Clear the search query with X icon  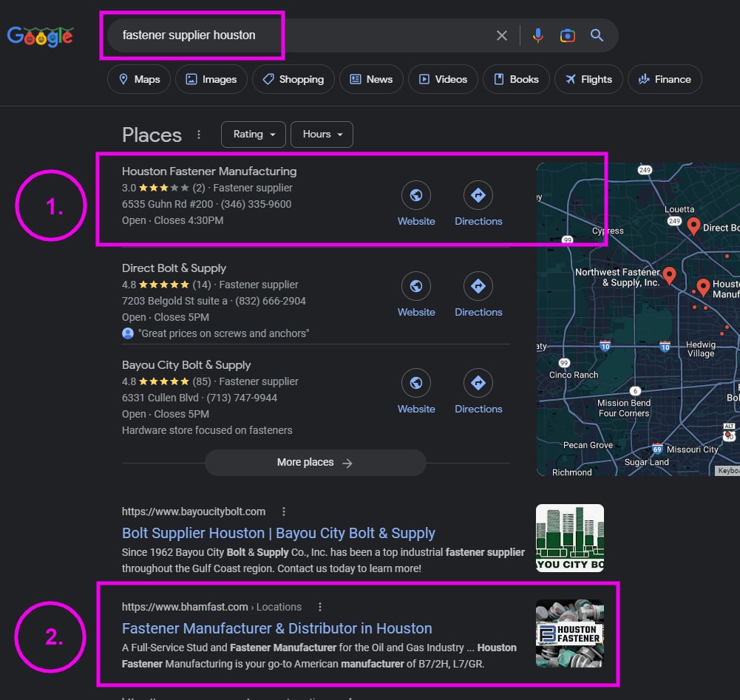coord(502,35)
